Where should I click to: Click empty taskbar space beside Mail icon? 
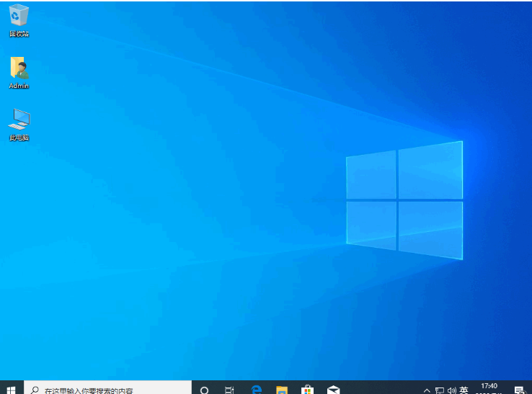pos(382,390)
